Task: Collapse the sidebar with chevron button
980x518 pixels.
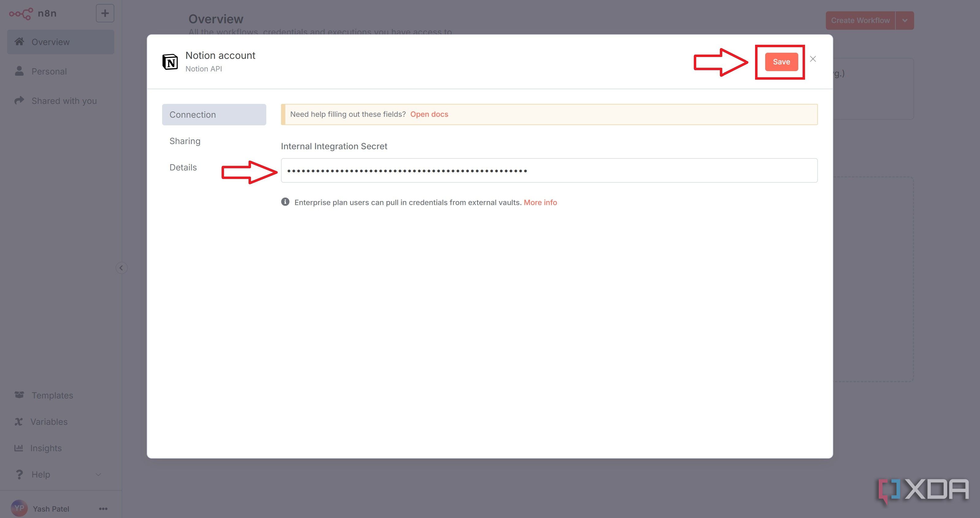Action: click(121, 268)
